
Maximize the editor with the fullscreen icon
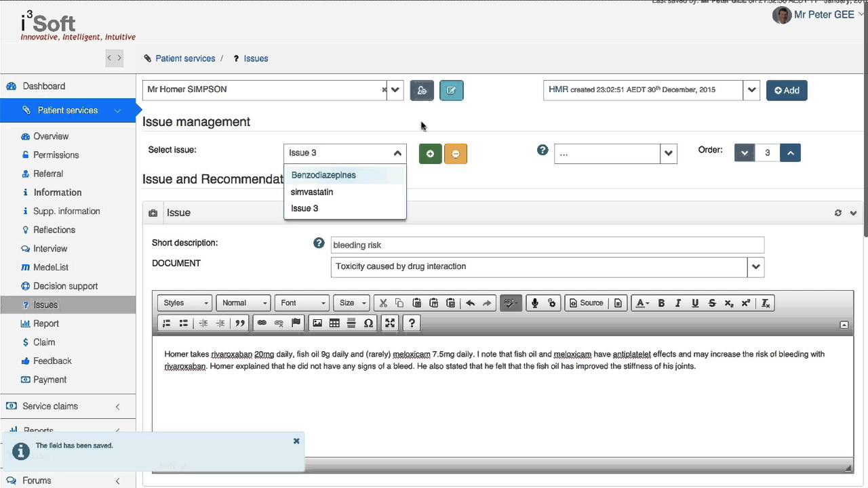[x=390, y=323]
